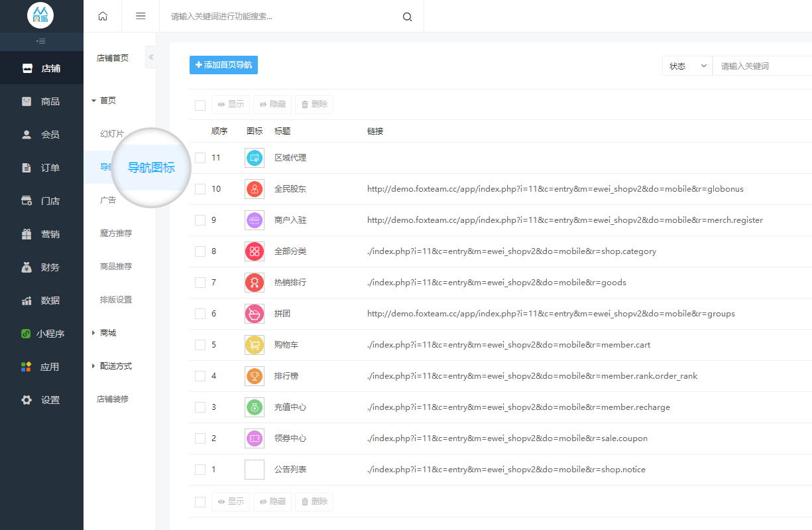Viewport: 812px width, 530px height.
Task: Open 订单 in the main left menu
Action: tap(42, 168)
